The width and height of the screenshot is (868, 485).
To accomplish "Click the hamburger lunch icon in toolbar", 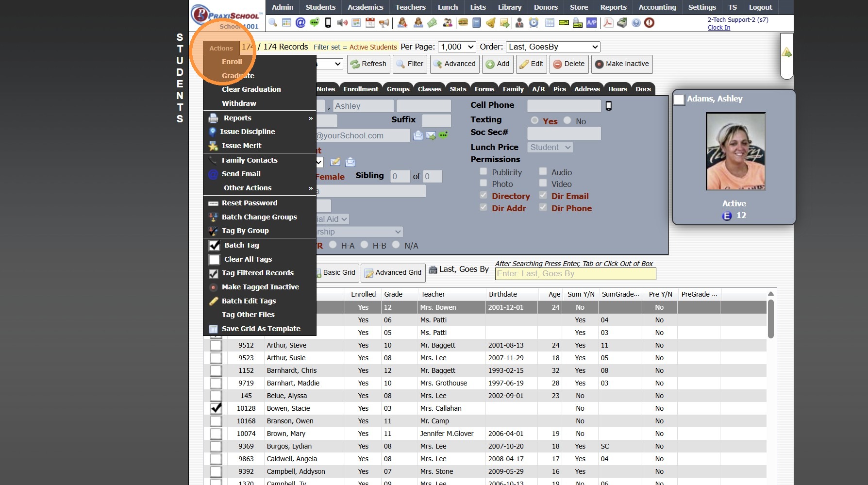I will pyautogui.click(x=463, y=22).
